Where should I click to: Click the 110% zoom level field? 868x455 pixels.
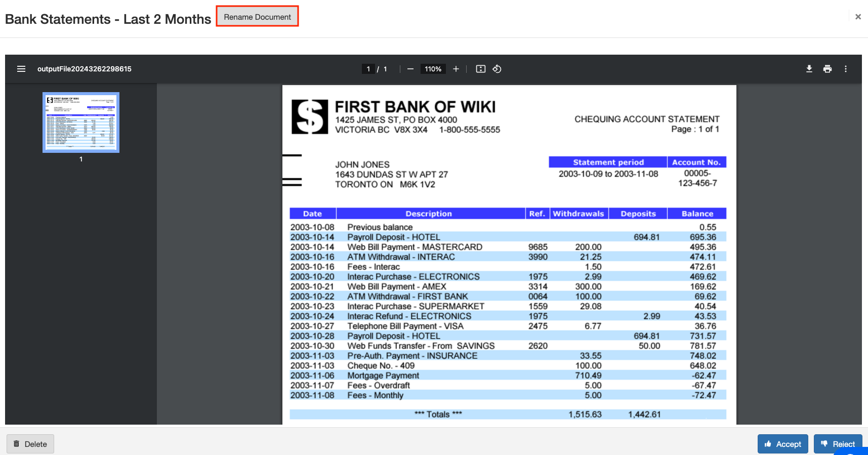433,69
